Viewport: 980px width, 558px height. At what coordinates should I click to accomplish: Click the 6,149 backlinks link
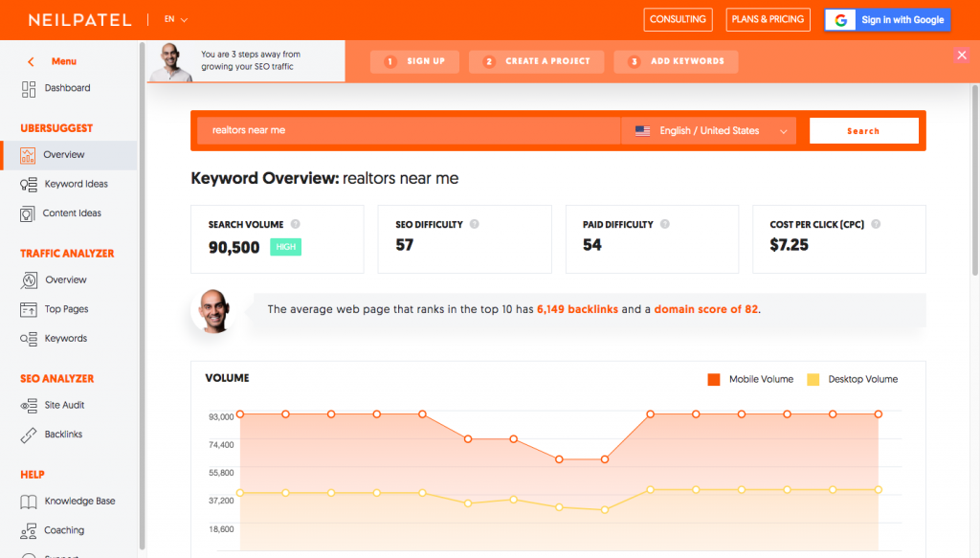coord(577,309)
